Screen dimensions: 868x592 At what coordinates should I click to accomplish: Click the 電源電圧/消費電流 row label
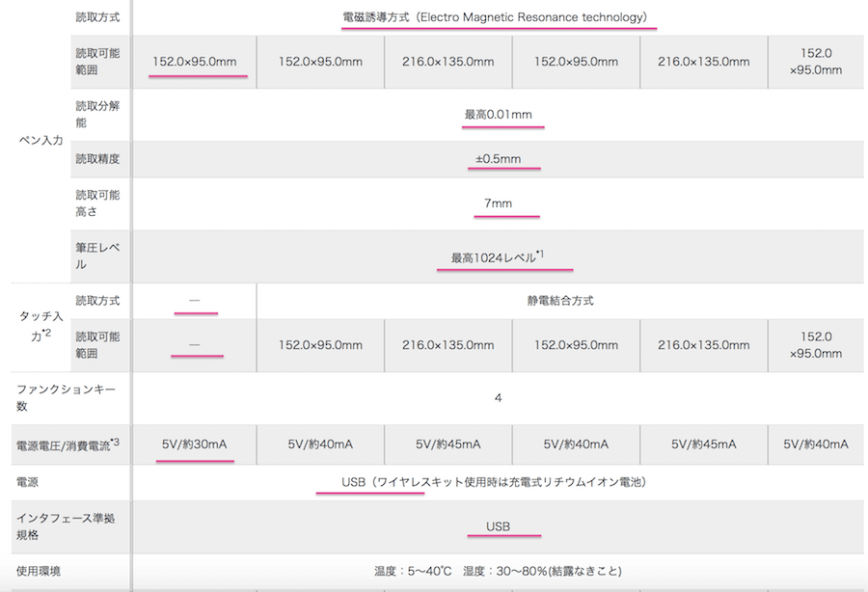tap(68, 444)
